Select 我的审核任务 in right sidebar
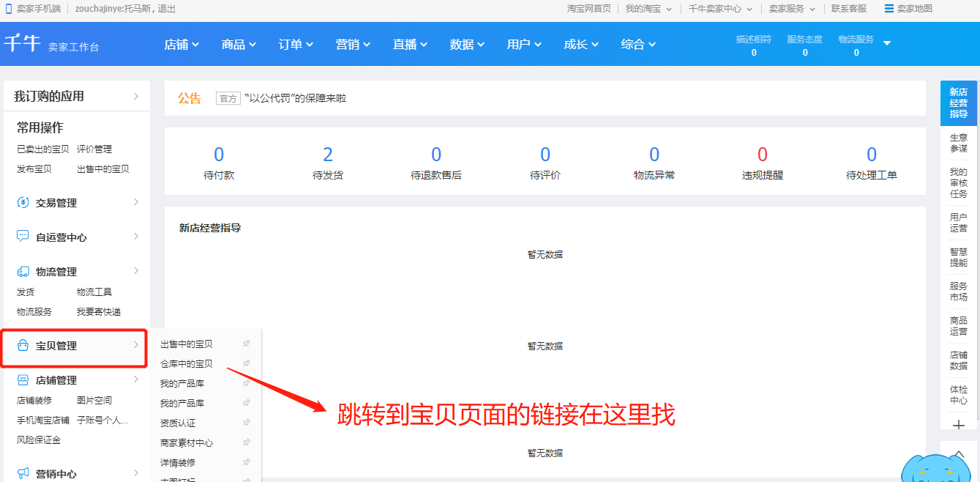 click(x=959, y=182)
